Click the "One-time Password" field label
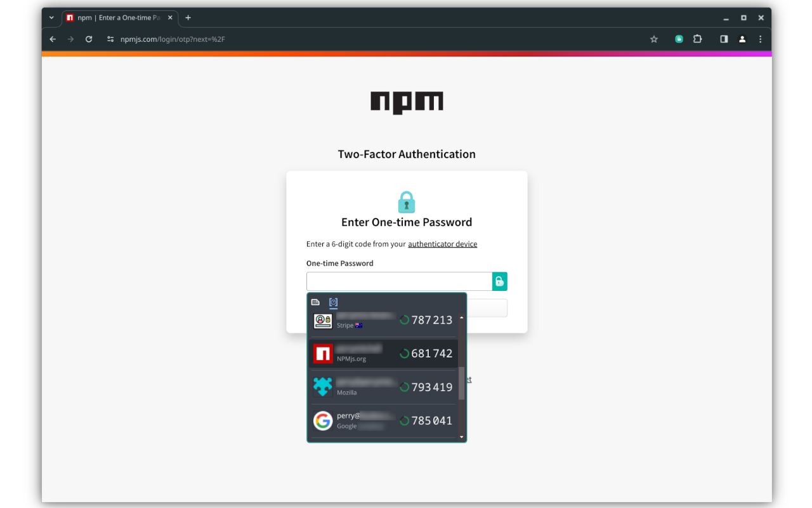Image resolution: width=812 pixels, height=508 pixels. click(340, 264)
